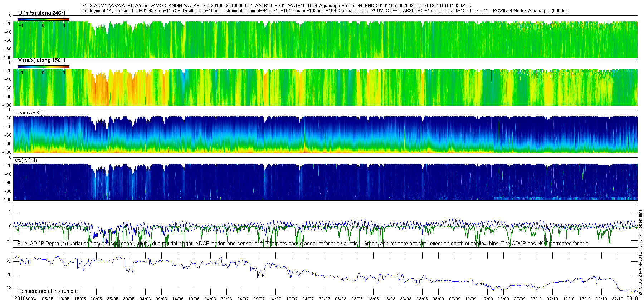Click the 17/09 date tick label
Viewport: 644px width, 304px height.
[487, 299]
